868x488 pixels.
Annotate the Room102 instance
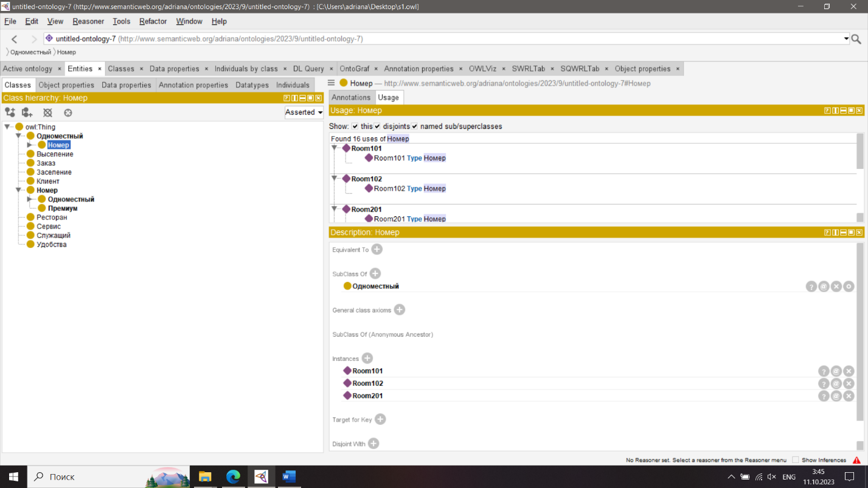click(836, 383)
